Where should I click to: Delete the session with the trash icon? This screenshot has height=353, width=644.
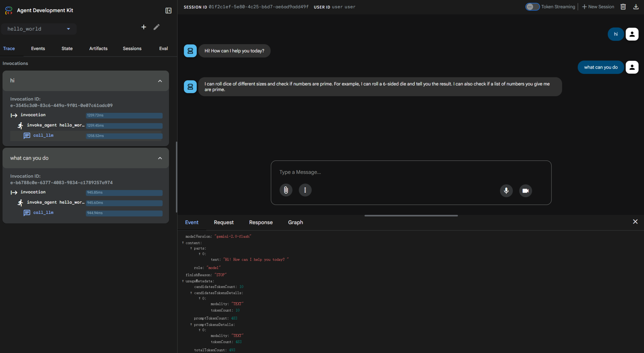coord(623,7)
